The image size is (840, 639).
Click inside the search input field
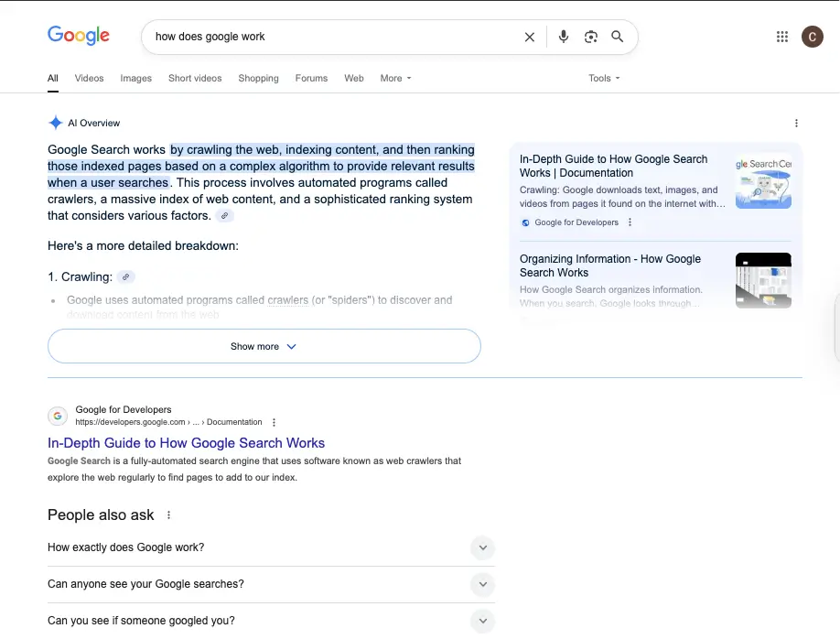[335, 37]
